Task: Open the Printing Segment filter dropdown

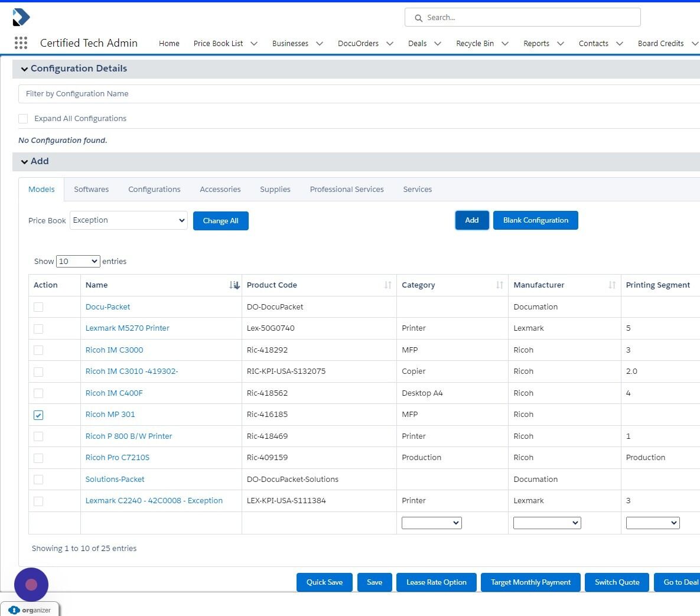Action: pyautogui.click(x=653, y=523)
